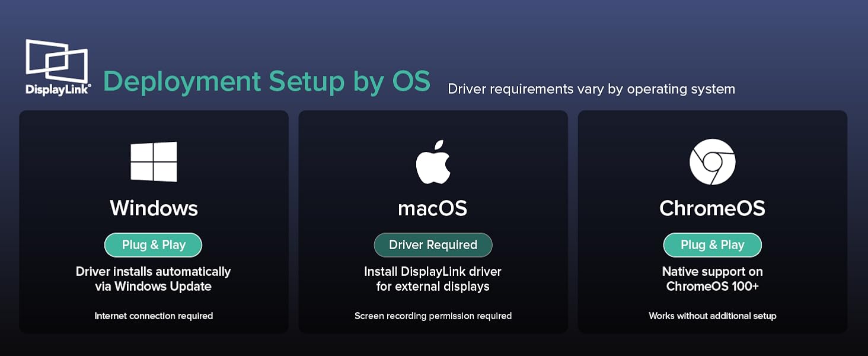
Task: Select the Windows Plug & Play badge
Action: point(154,245)
